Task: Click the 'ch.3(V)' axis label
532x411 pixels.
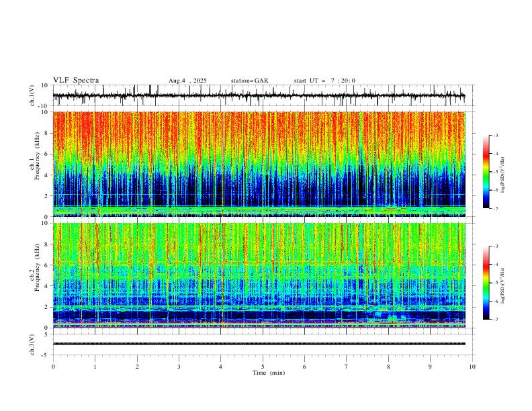Action: click(32, 345)
